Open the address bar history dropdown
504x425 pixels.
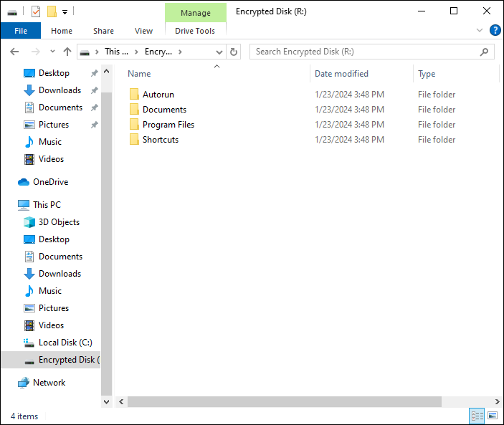219,52
